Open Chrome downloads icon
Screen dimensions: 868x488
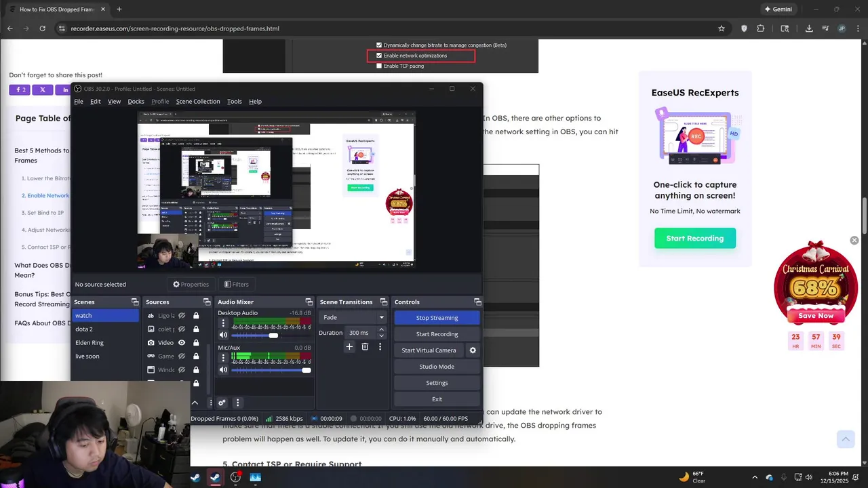point(809,28)
